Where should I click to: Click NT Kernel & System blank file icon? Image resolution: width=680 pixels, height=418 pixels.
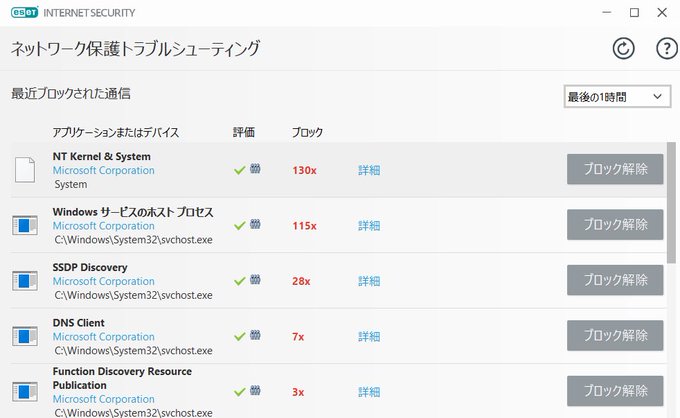tap(25, 170)
